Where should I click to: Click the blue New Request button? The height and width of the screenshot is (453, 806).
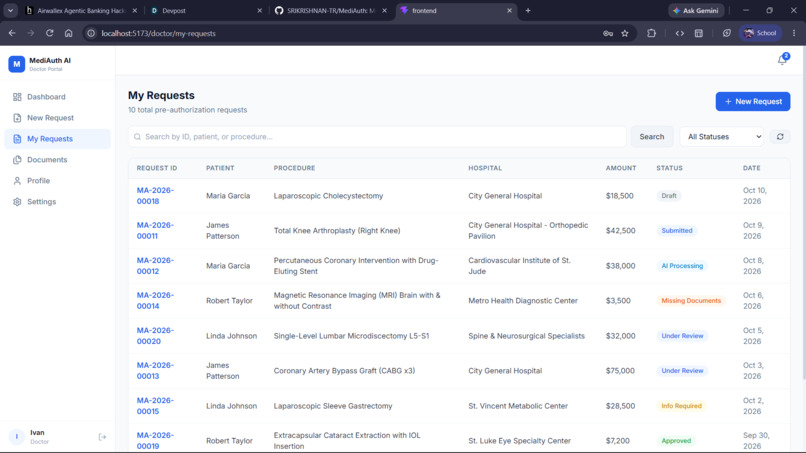point(753,102)
